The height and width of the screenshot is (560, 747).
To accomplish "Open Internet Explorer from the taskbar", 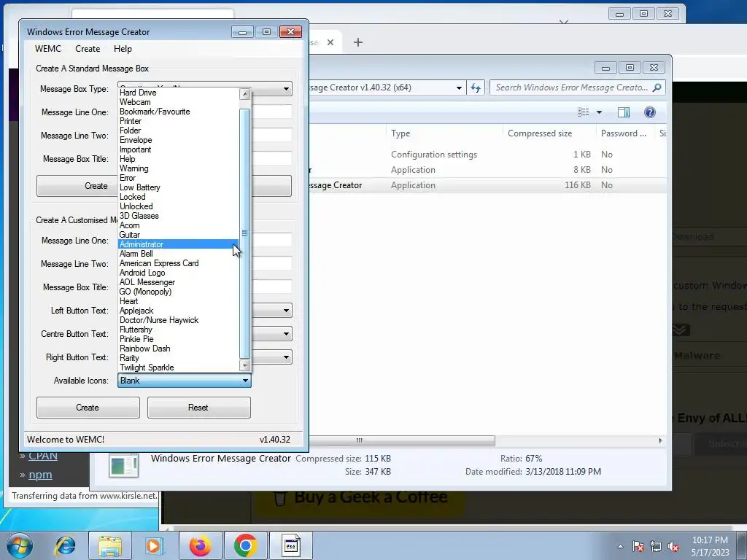I will tap(65, 545).
